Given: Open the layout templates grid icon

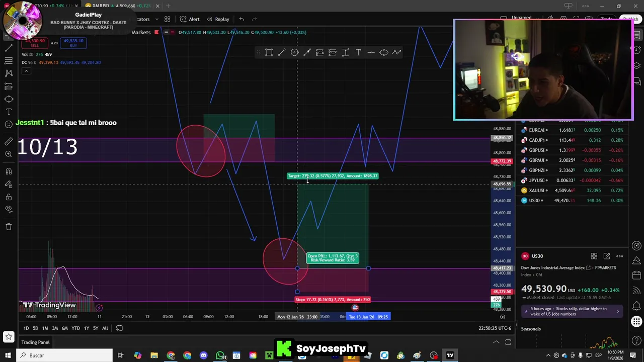Looking at the screenshot, I should click(x=167, y=19).
